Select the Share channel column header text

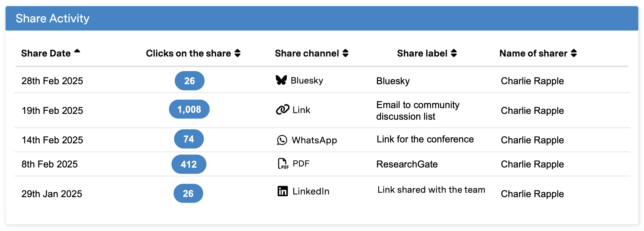tap(307, 53)
